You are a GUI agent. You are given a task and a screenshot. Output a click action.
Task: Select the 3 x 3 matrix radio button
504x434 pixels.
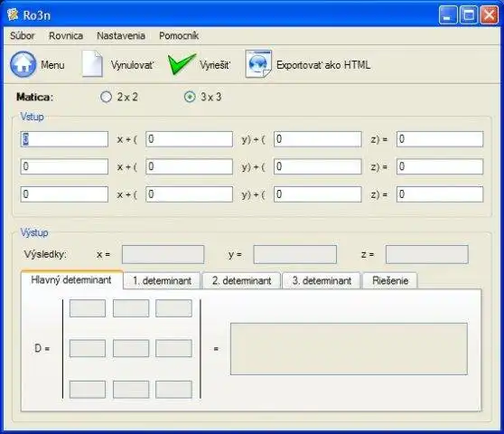coord(190,97)
